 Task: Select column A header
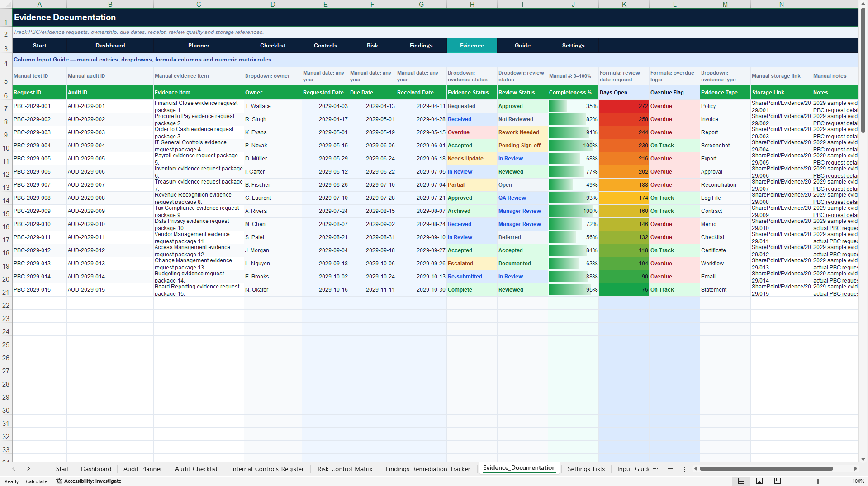point(39,4)
